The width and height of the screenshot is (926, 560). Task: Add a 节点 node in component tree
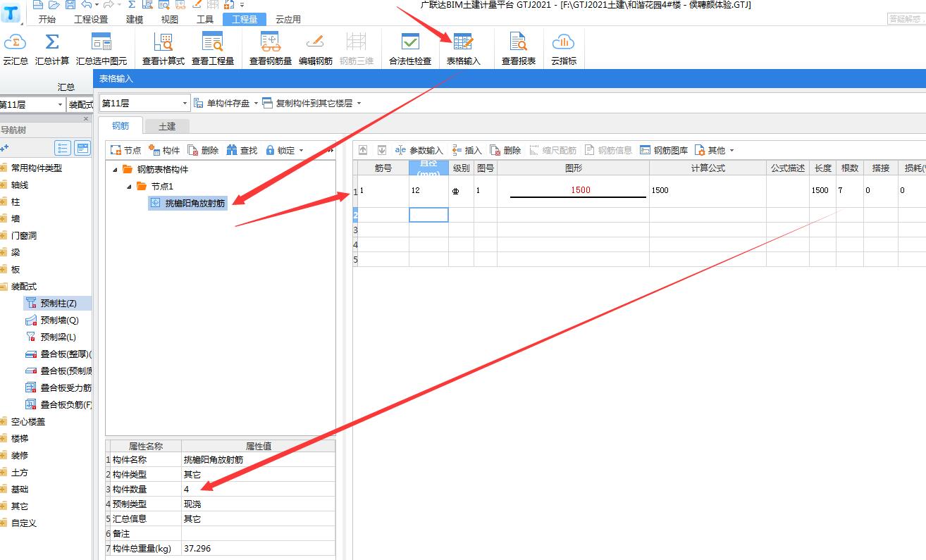(x=126, y=150)
